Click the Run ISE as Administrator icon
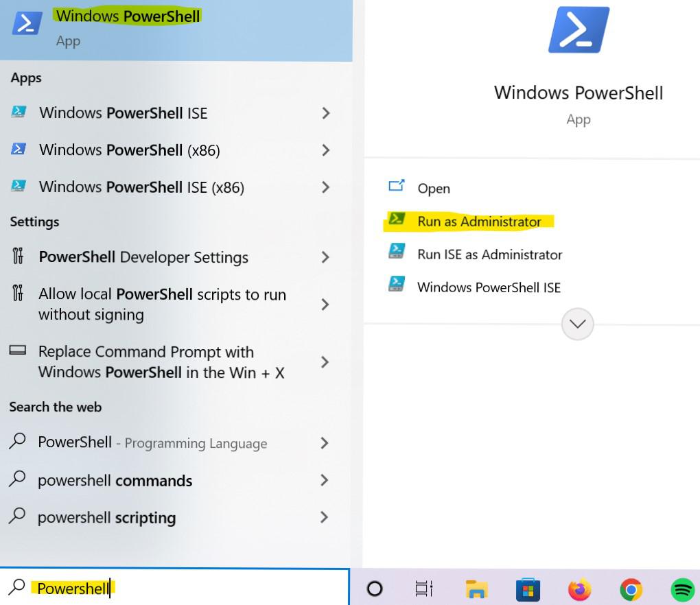 point(397,251)
